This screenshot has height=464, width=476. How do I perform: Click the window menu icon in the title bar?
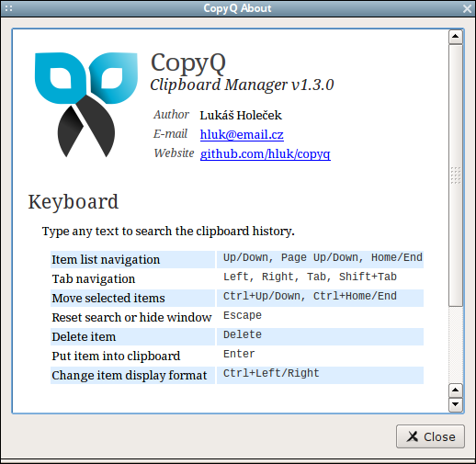click(x=8, y=8)
